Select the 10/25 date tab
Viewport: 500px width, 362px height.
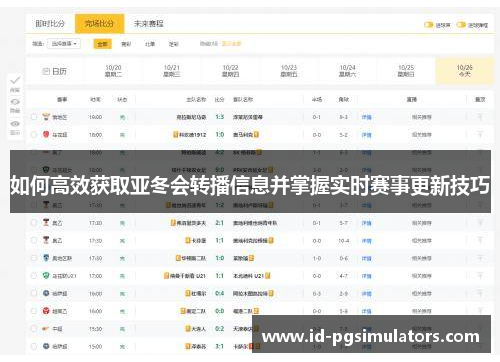click(x=406, y=71)
